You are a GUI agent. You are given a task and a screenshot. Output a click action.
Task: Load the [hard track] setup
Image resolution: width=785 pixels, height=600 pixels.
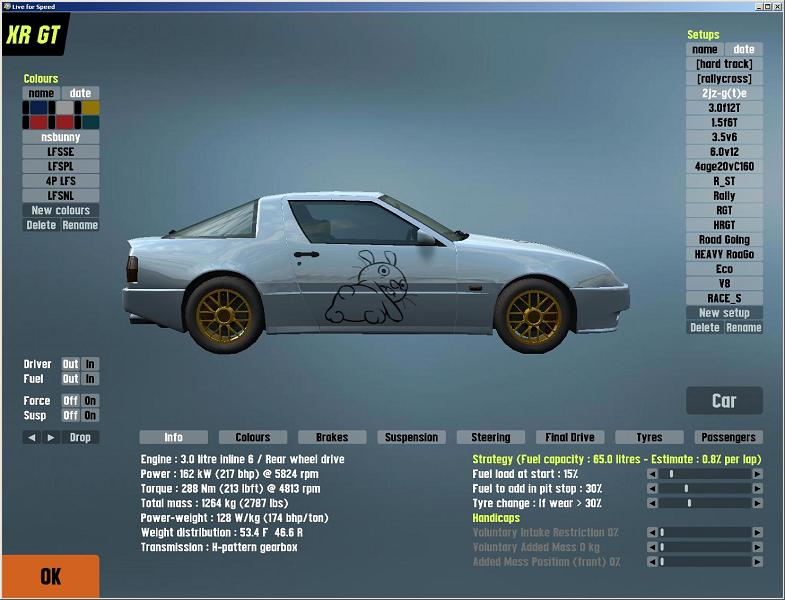point(724,64)
